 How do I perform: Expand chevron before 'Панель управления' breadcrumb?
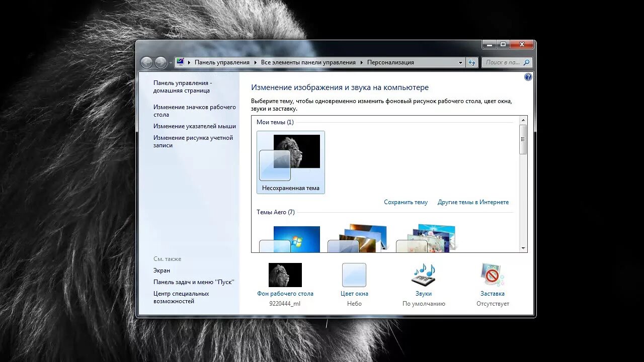pos(189,63)
